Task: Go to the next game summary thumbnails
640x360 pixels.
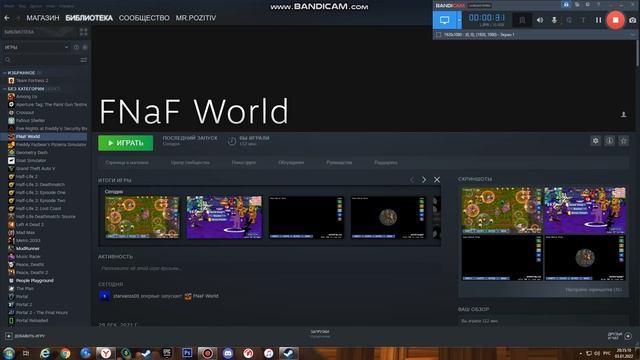Action: pyautogui.click(x=424, y=180)
